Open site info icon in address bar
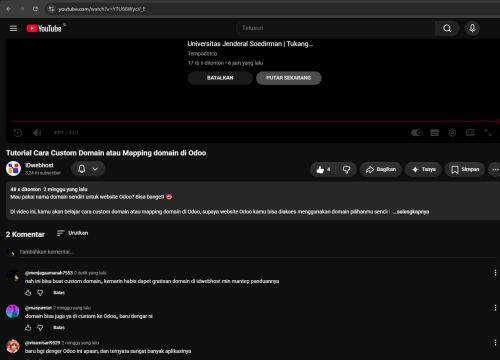Image resolution: width=500 pixels, height=360 pixels. (x=51, y=9)
